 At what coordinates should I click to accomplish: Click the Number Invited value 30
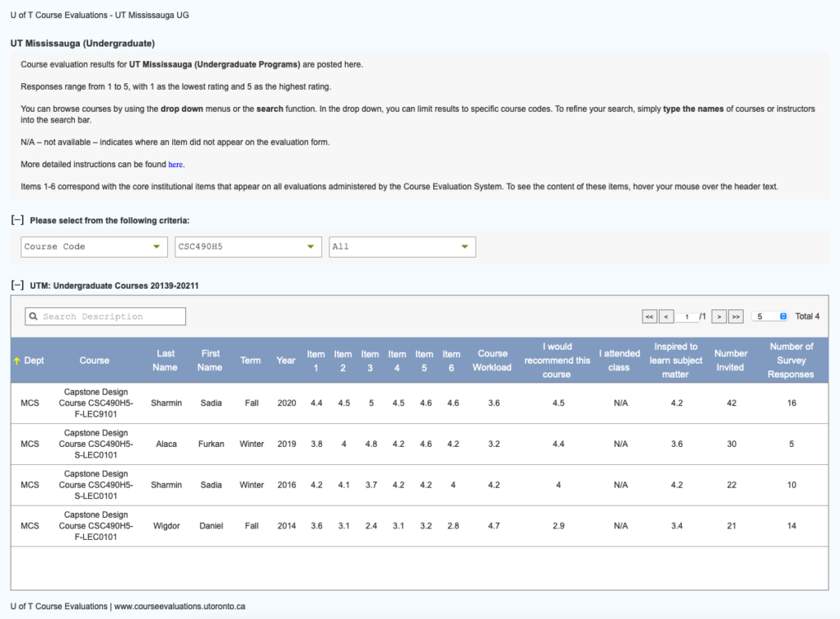(732, 444)
